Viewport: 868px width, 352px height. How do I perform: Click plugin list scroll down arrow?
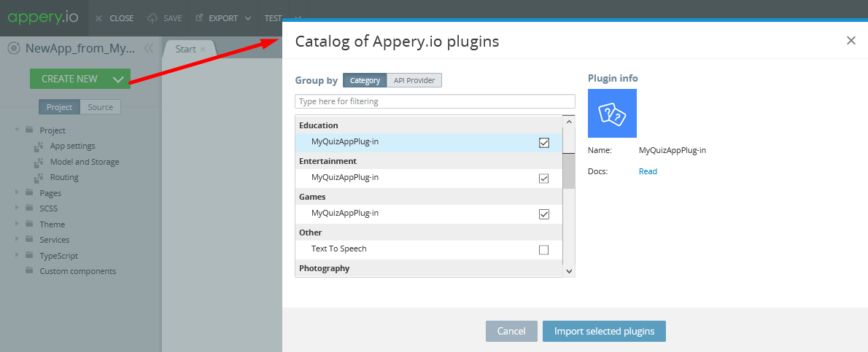coord(569,270)
